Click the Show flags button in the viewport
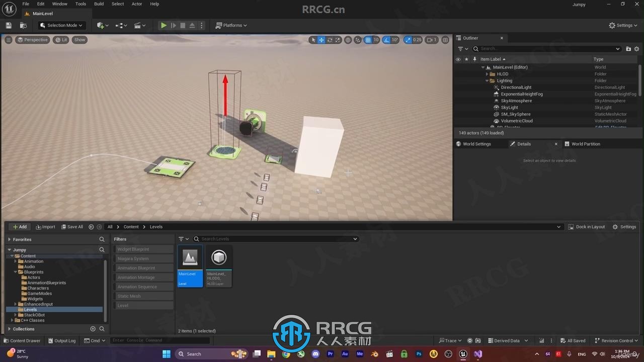Image resolution: width=644 pixels, height=362 pixels. (x=80, y=40)
